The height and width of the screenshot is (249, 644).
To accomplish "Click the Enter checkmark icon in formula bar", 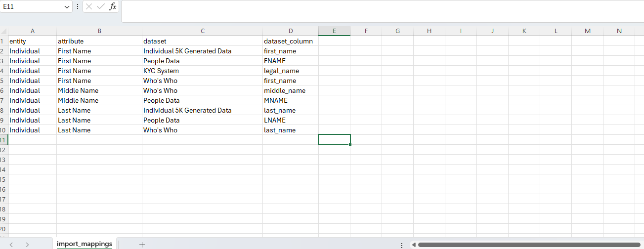I will click(101, 6).
